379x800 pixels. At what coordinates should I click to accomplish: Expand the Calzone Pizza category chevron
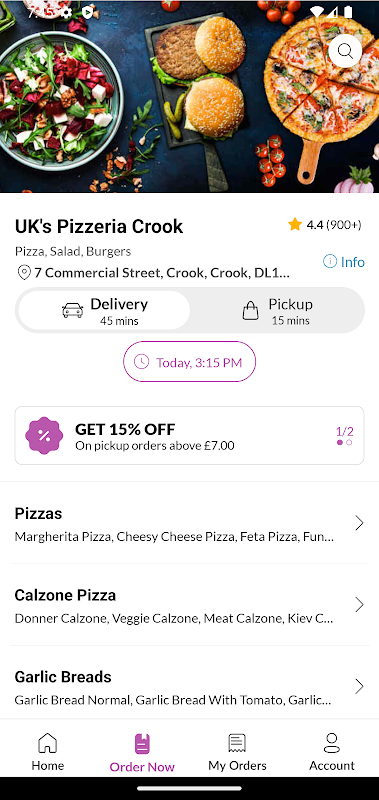(x=359, y=605)
